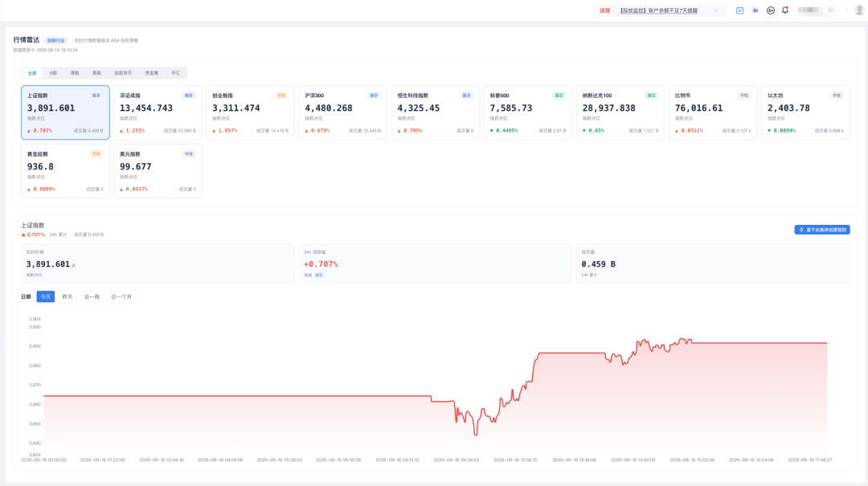This screenshot has width=868, height=486.
Task: Click the 金融行业 tag beside 行情雷达
Action: point(55,40)
